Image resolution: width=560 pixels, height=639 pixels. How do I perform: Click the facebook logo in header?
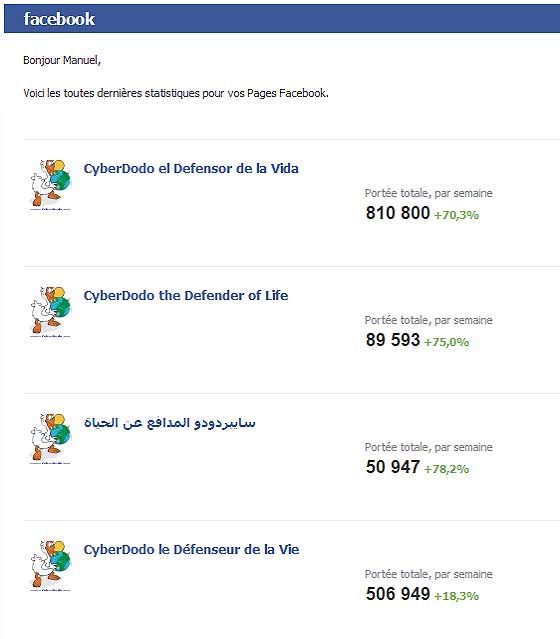[59, 19]
